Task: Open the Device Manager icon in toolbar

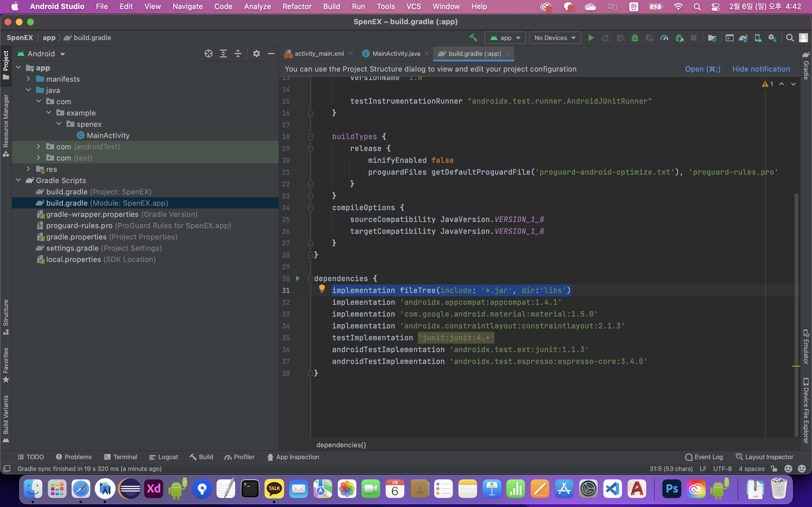Action: point(758,38)
